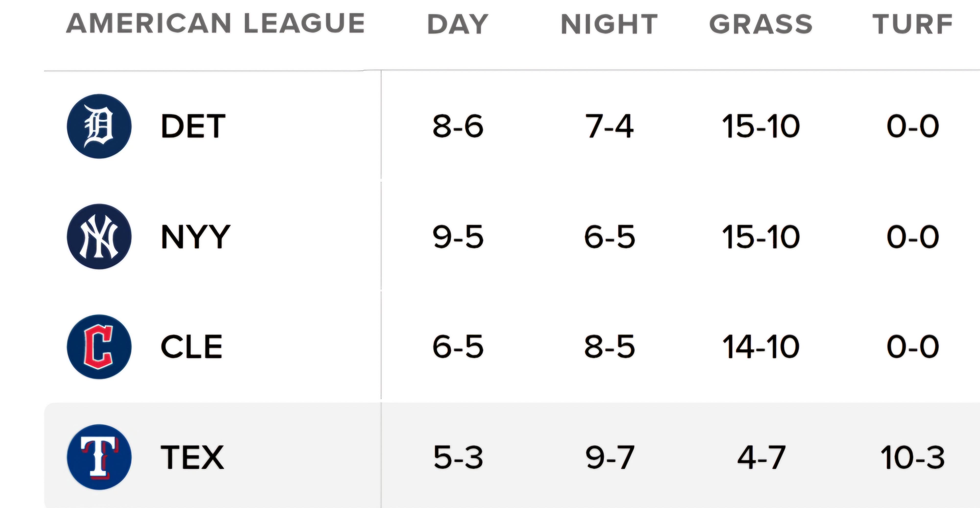Click Yankees' 6-5 night record

click(610, 237)
